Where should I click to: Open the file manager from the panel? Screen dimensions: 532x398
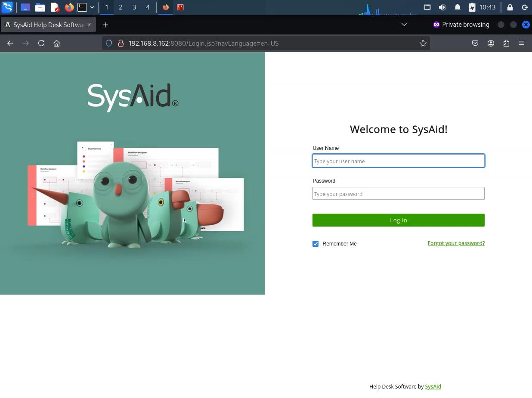(x=40, y=7)
